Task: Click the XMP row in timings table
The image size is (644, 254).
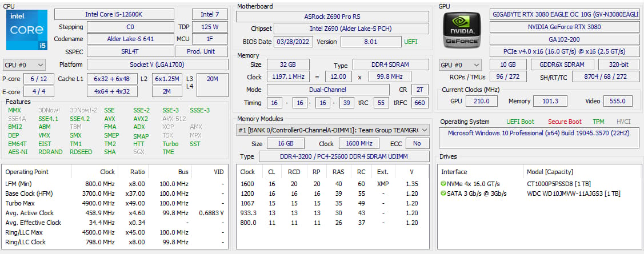Action: 333,183
